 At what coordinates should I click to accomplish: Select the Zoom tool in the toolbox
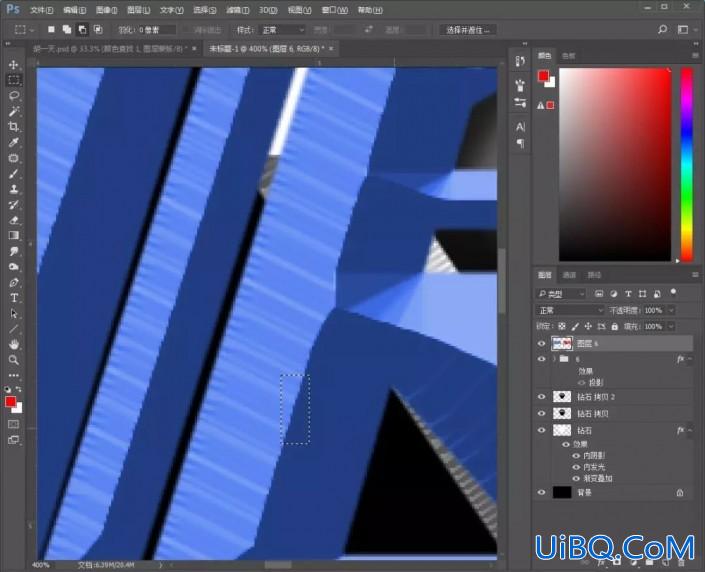[x=13, y=360]
